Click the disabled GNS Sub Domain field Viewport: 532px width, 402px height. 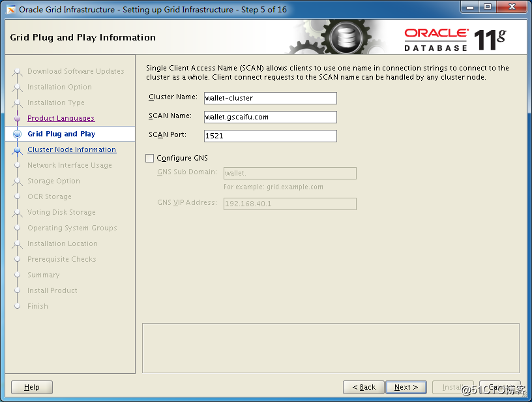[x=289, y=173]
